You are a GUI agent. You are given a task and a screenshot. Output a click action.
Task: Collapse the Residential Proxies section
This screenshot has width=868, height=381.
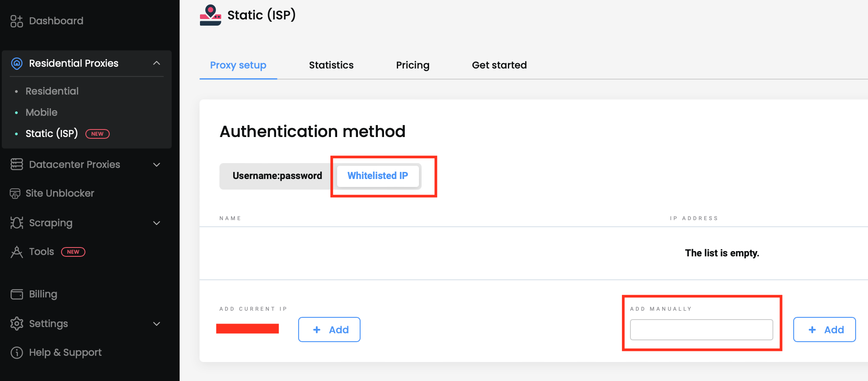click(157, 63)
